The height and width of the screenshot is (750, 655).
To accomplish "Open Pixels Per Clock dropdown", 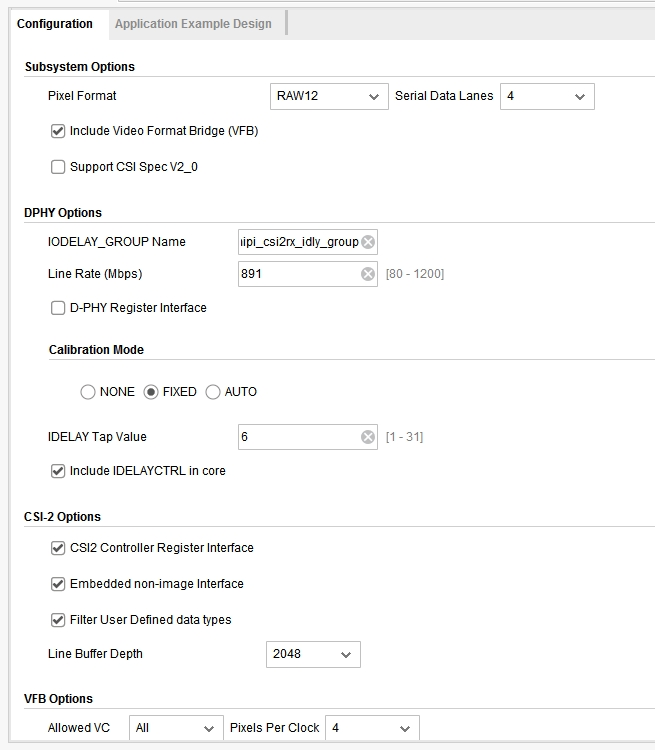I will (x=371, y=728).
